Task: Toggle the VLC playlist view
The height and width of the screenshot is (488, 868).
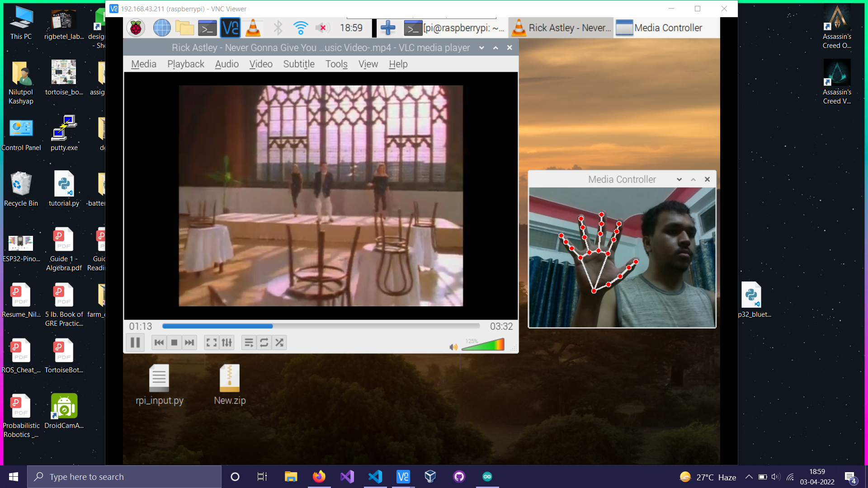Action: tap(249, 343)
